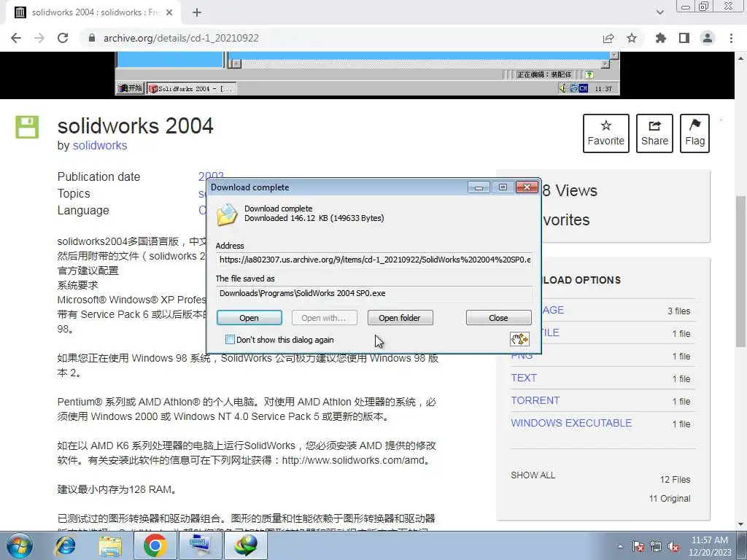Toggle the Chrome side panel icon
Image resolution: width=747 pixels, height=560 pixels.
pos(684,38)
